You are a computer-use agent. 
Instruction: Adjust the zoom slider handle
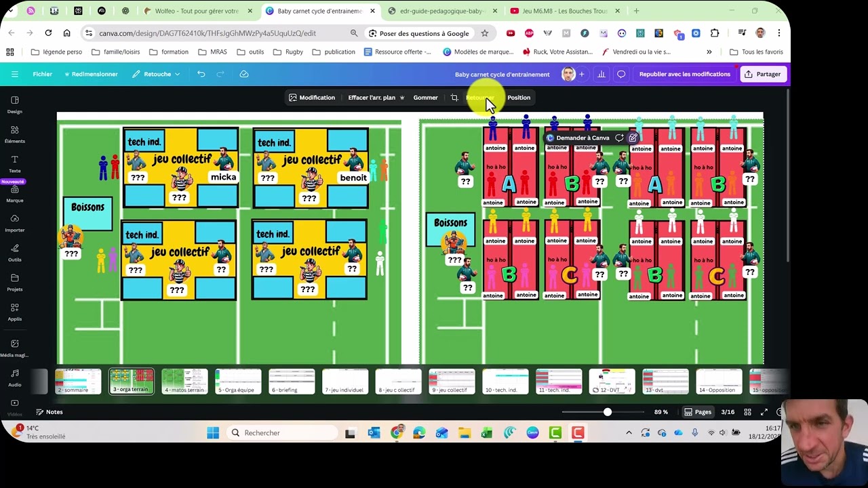tap(608, 412)
